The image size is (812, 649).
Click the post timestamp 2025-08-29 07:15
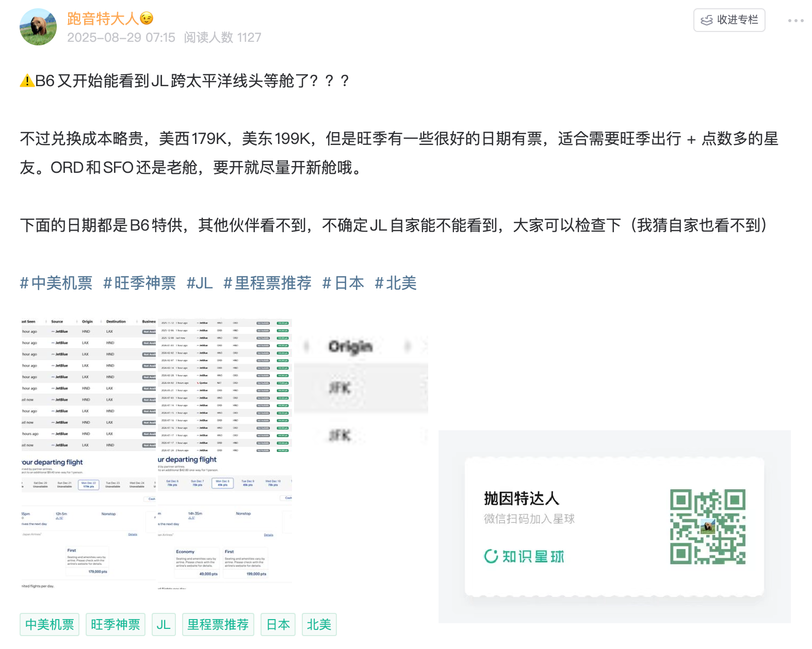pos(121,38)
